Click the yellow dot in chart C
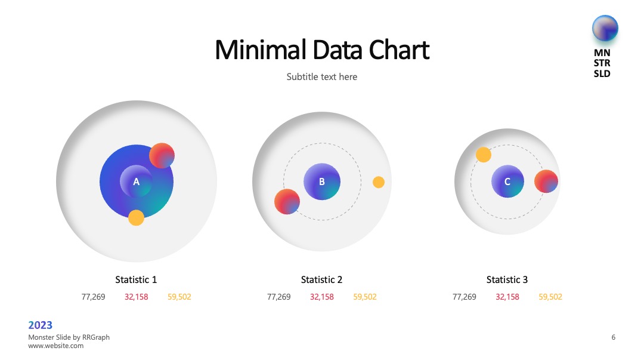 484,155
